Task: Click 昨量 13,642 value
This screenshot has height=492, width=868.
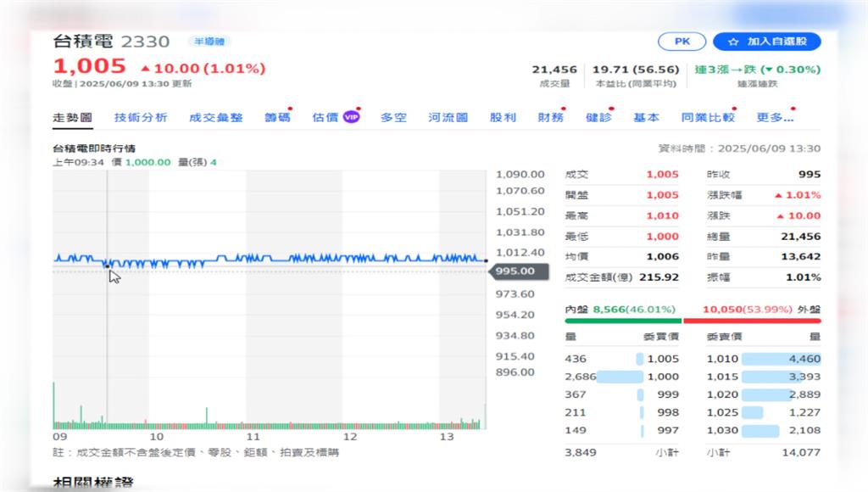Action: tap(800, 256)
